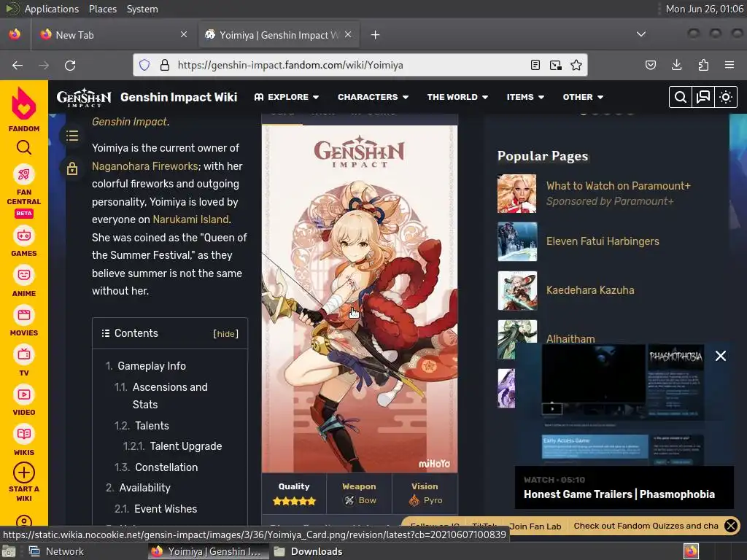Click the tracking protection shield icon
This screenshot has width=747, height=560.
pos(144,65)
